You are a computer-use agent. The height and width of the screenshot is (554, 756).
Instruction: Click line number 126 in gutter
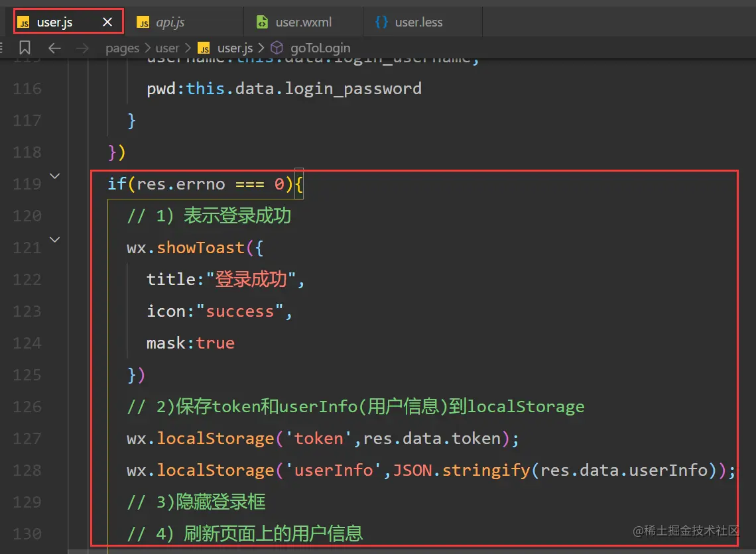(x=27, y=407)
